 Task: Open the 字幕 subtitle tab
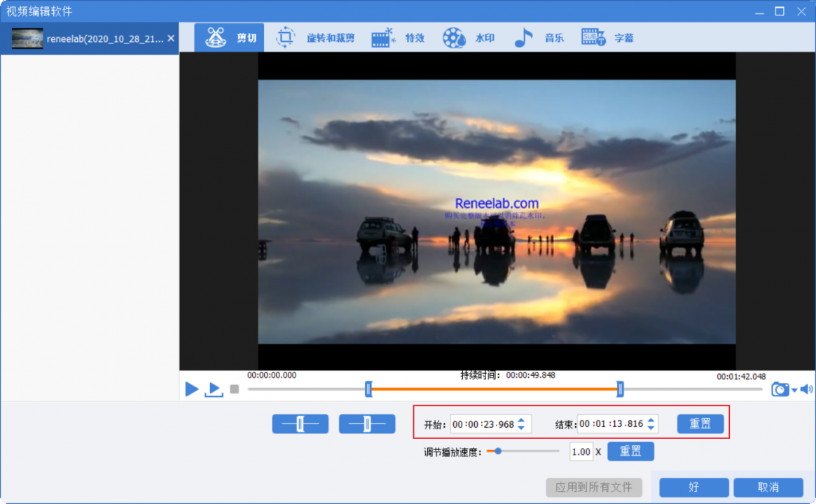pos(607,38)
